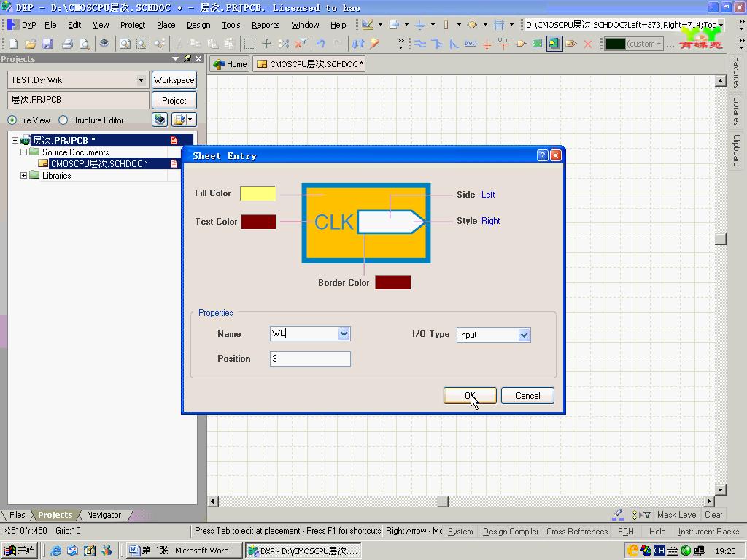
Task: Change the Side value link
Action: click(488, 194)
